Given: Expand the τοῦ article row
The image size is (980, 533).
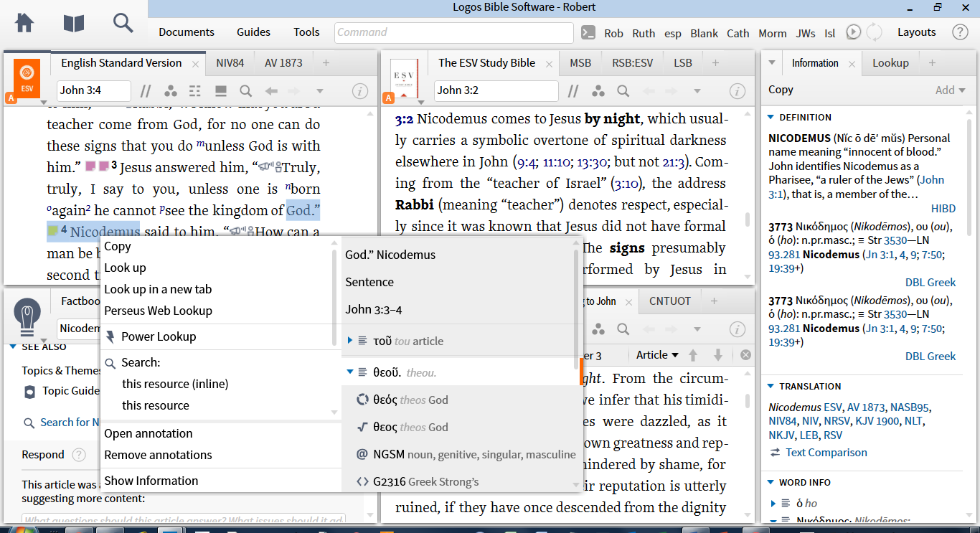Looking at the screenshot, I should pyautogui.click(x=350, y=341).
